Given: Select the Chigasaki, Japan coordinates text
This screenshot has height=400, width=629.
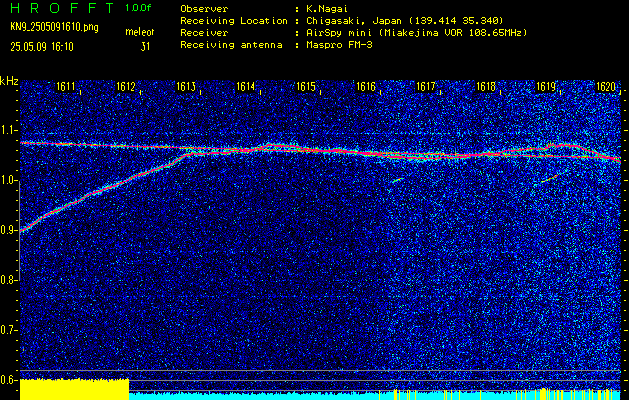Looking at the screenshot, I should tap(404, 21).
